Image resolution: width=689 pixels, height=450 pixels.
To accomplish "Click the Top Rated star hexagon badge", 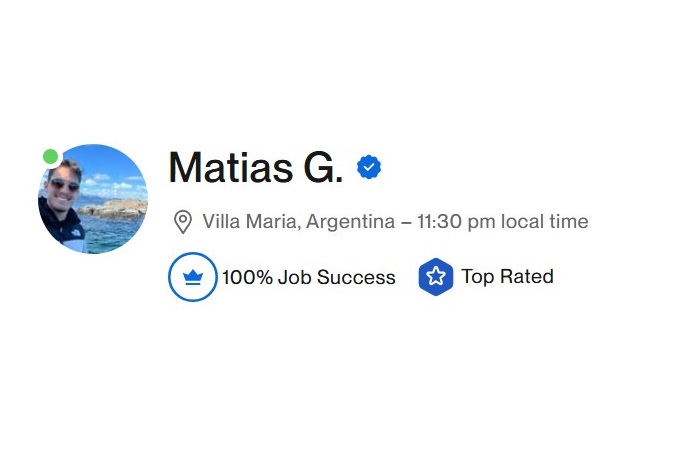I will (436, 277).
